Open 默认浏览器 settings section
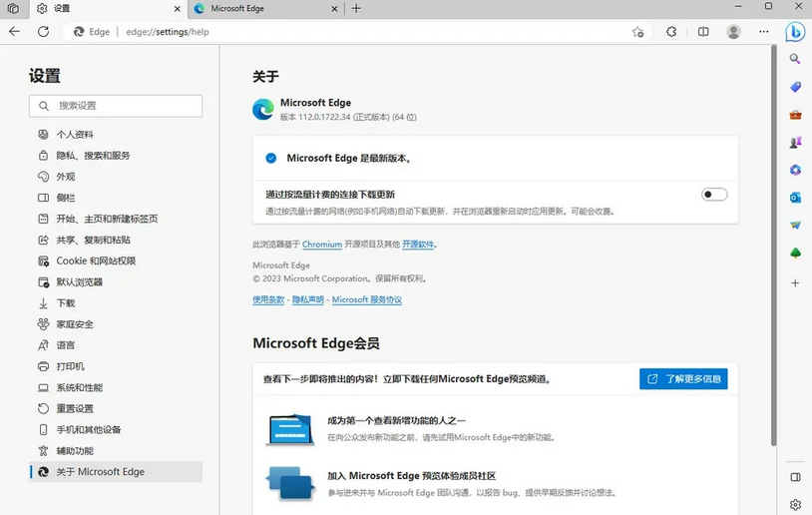 tap(116, 281)
